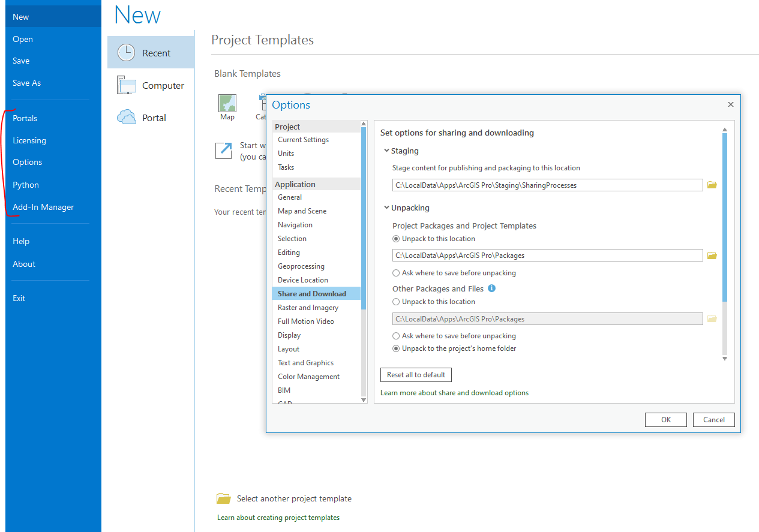The image size is (759, 532).
Task: Choose Ask where to save before unpacking
Action: [x=396, y=272]
